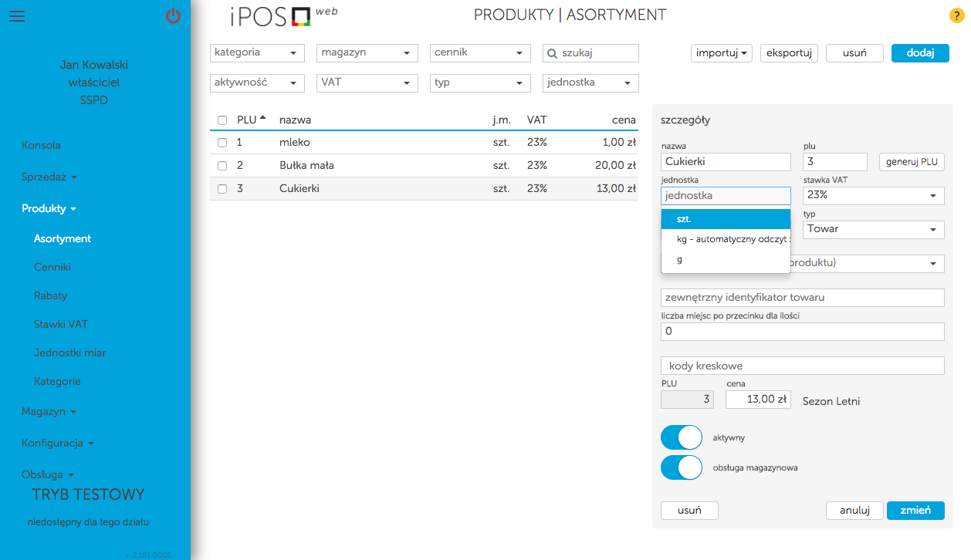Click the magnifier icon in the szukaj field

coord(553,52)
